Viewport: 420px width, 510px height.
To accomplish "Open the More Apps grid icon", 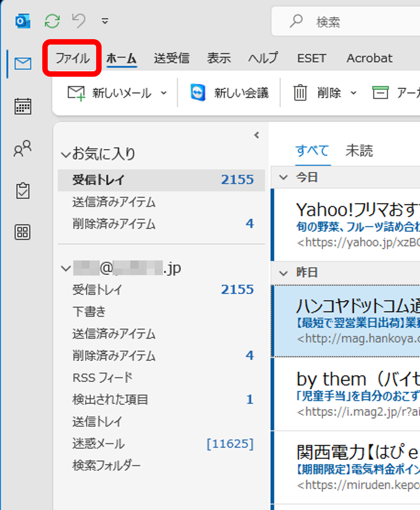I will (x=22, y=233).
